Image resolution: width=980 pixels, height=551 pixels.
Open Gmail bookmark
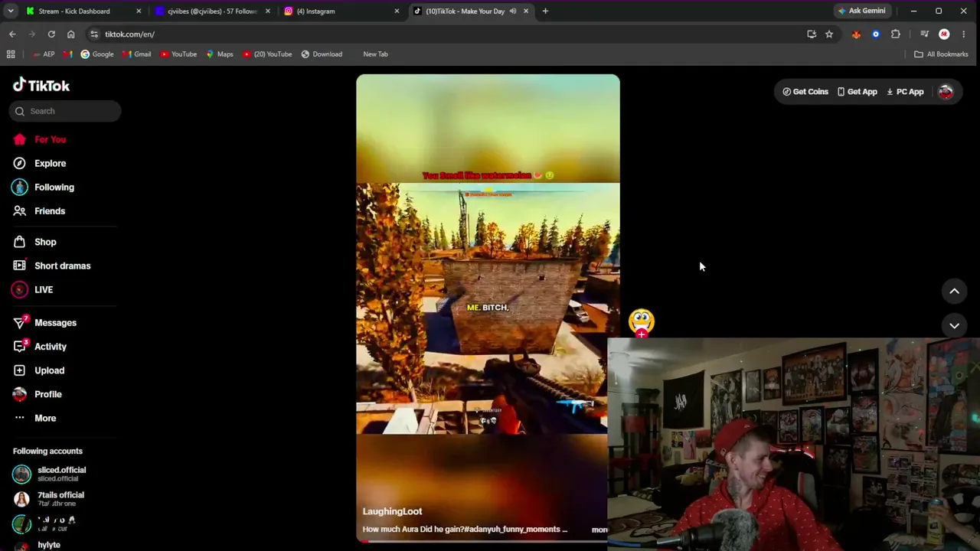(137, 54)
